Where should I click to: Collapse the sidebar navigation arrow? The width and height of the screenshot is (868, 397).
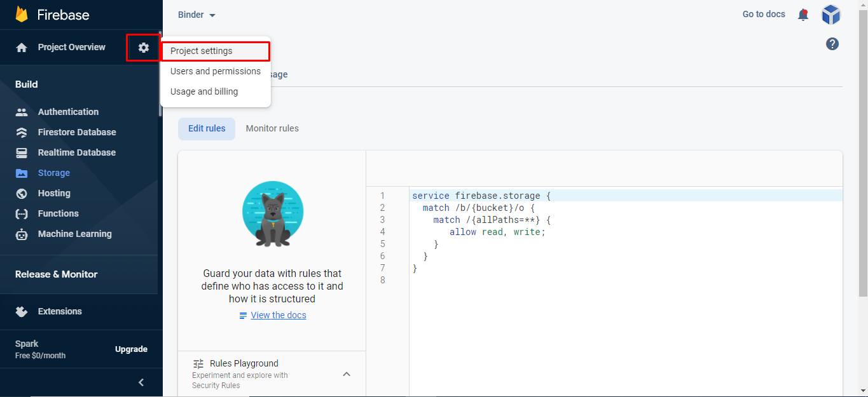pos(141,382)
